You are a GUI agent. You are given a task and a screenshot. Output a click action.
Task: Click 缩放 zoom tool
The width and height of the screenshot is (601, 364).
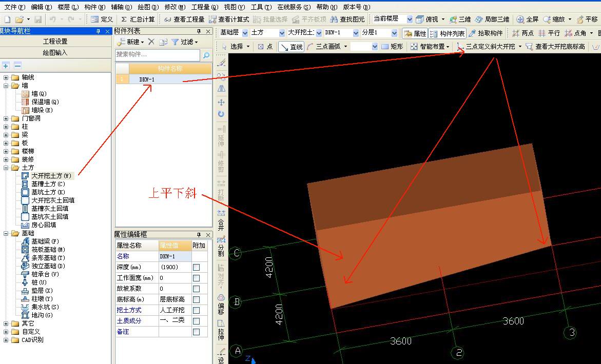(x=554, y=19)
